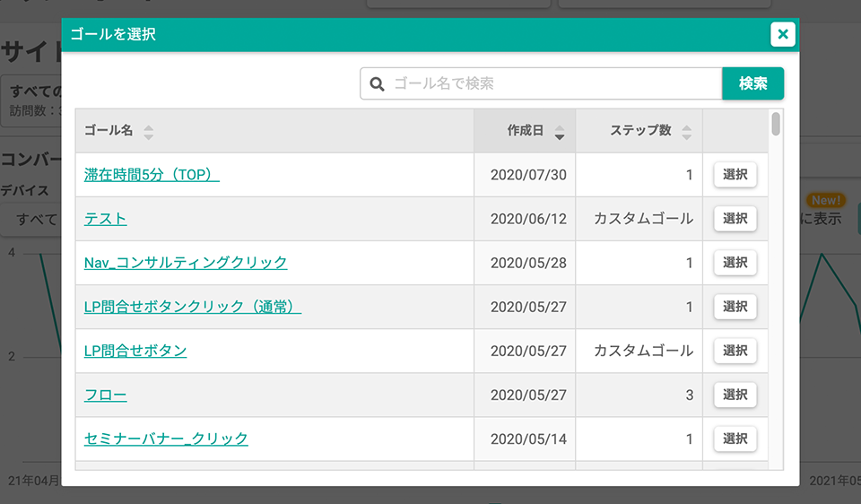Viewport: 861px width, 504px height.
Task: Open the LP問合せボタン goal link
Action: tap(135, 351)
